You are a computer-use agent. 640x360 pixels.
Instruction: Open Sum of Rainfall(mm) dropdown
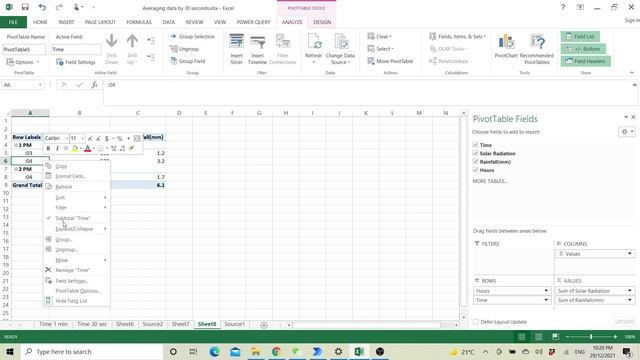pyautogui.click(x=630, y=300)
